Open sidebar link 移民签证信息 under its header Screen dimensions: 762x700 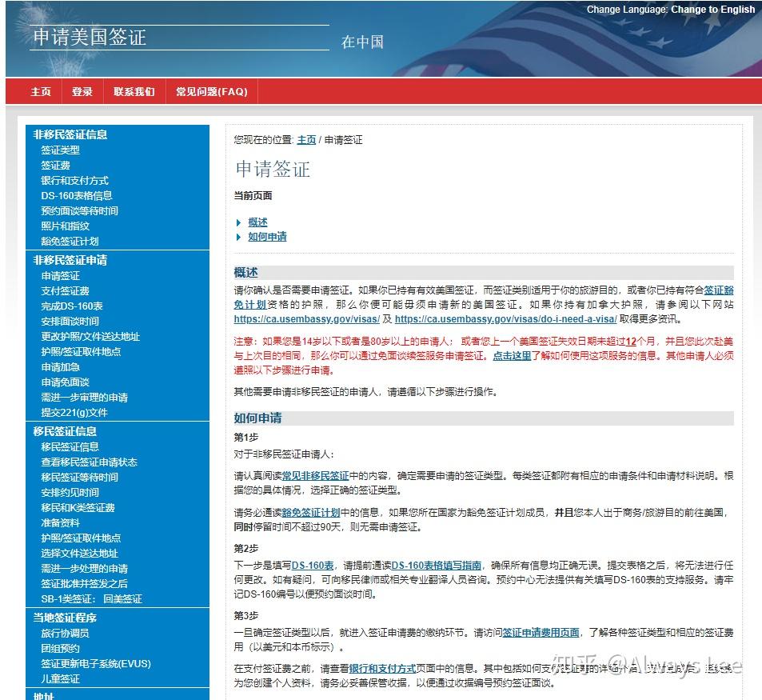coord(70,446)
